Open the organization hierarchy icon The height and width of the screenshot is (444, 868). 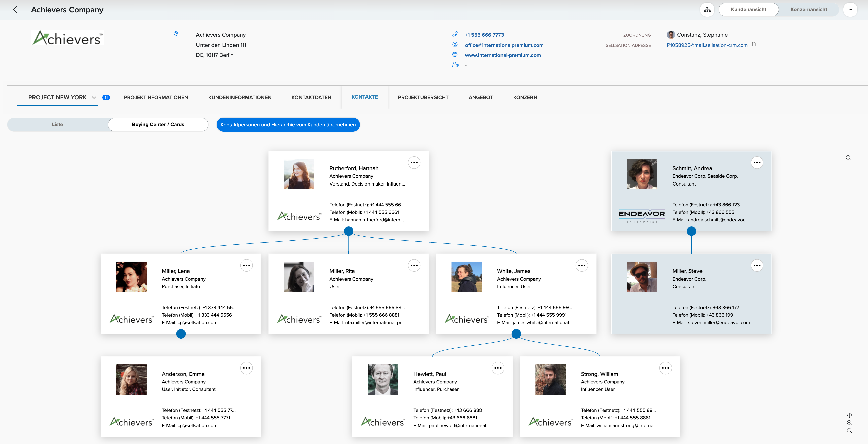[x=707, y=9]
